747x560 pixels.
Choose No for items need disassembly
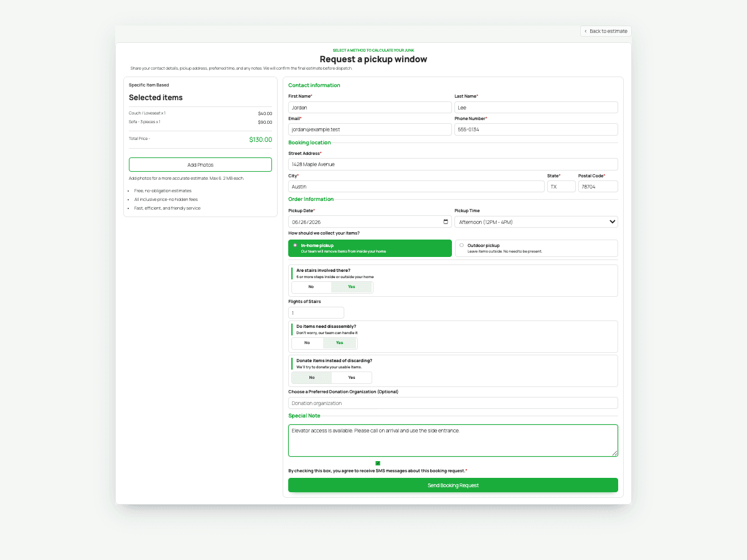308,343
